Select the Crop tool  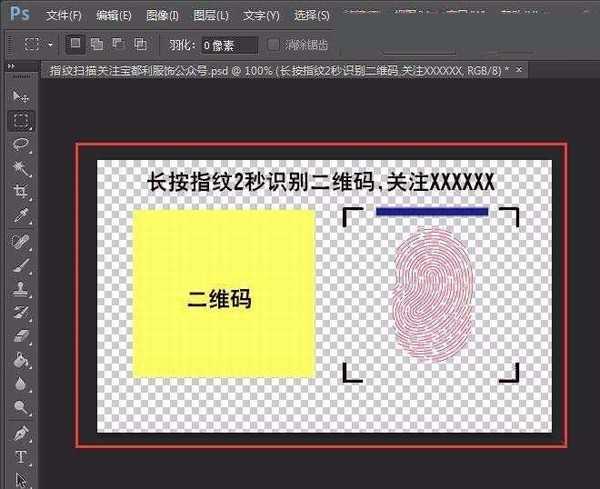20,192
